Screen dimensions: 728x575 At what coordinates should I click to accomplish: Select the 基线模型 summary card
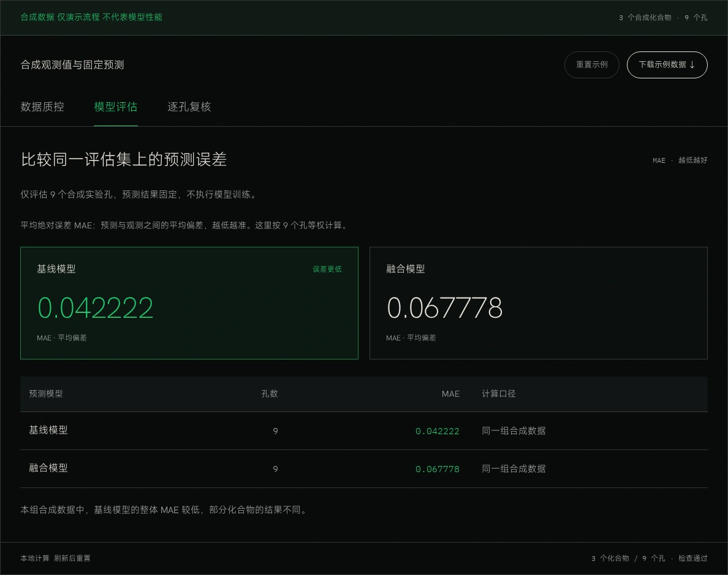coord(189,303)
